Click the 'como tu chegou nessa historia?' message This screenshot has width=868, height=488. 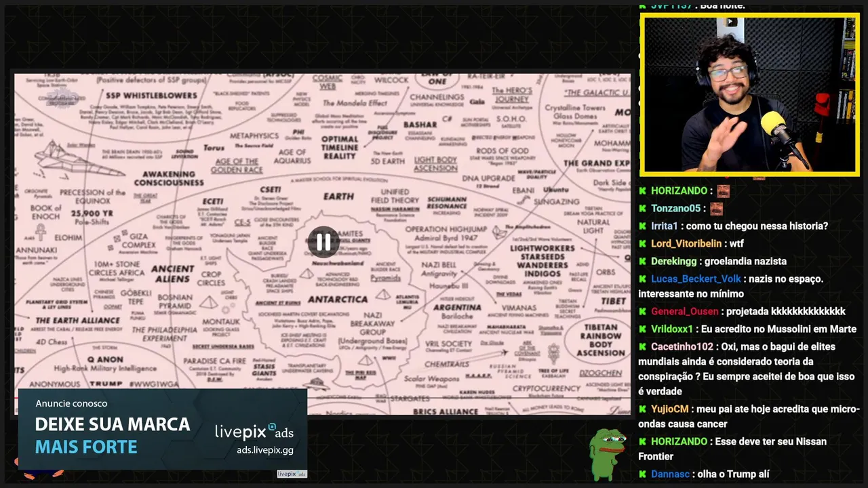coord(757,226)
